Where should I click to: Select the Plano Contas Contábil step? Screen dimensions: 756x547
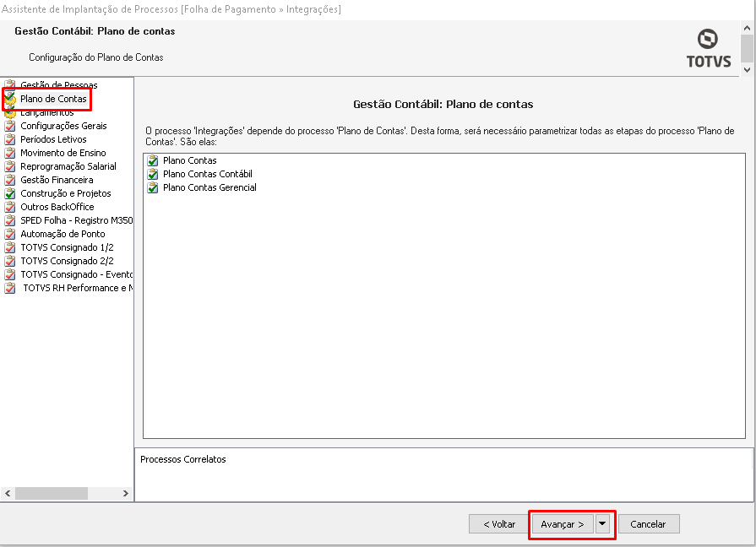point(208,174)
